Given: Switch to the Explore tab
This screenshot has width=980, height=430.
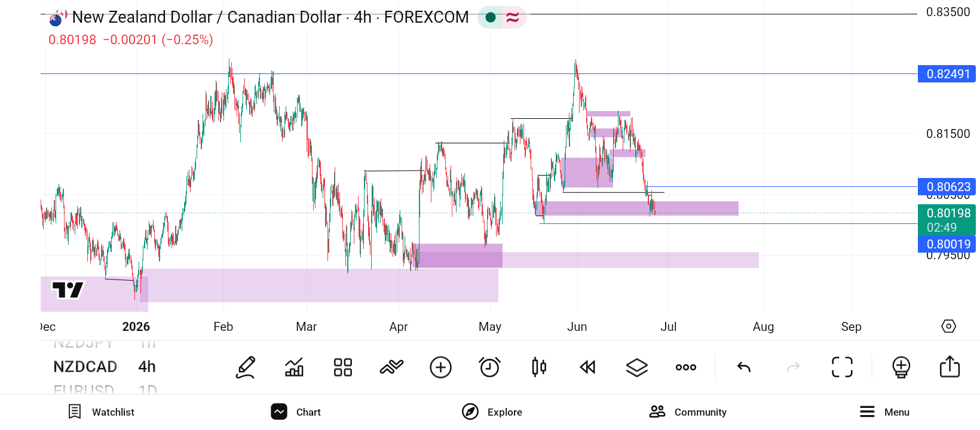Looking at the screenshot, I should click(x=492, y=412).
